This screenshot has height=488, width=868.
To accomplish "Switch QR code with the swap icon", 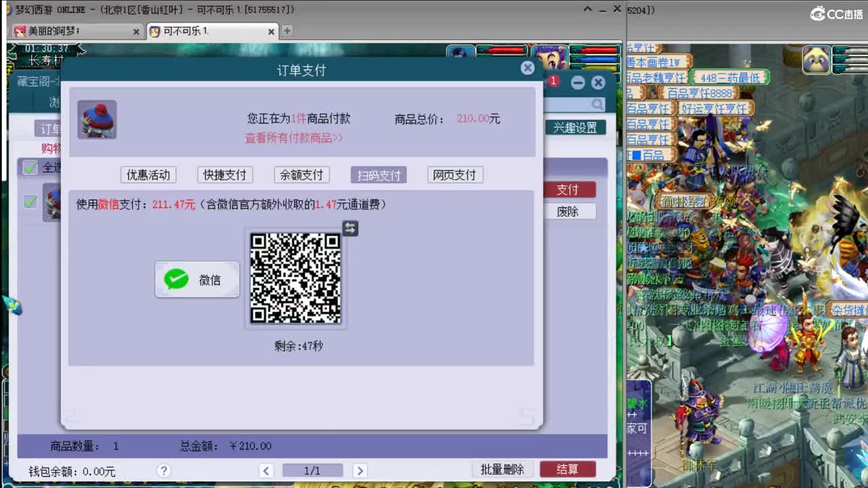I will click(350, 228).
